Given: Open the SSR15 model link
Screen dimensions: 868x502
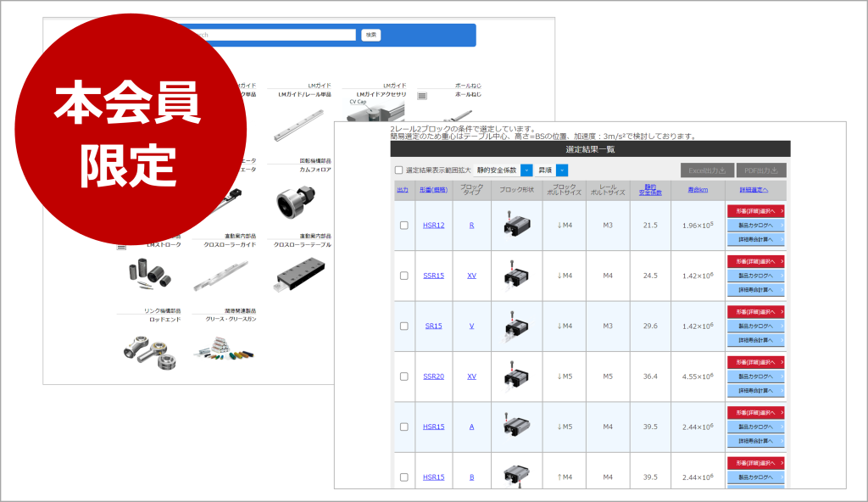Looking at the screenshot, I should point(433,276).
